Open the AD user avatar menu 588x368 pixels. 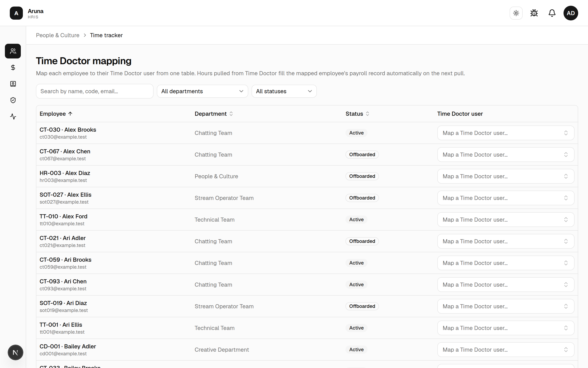pyautogui.click(x=571, y=13)
